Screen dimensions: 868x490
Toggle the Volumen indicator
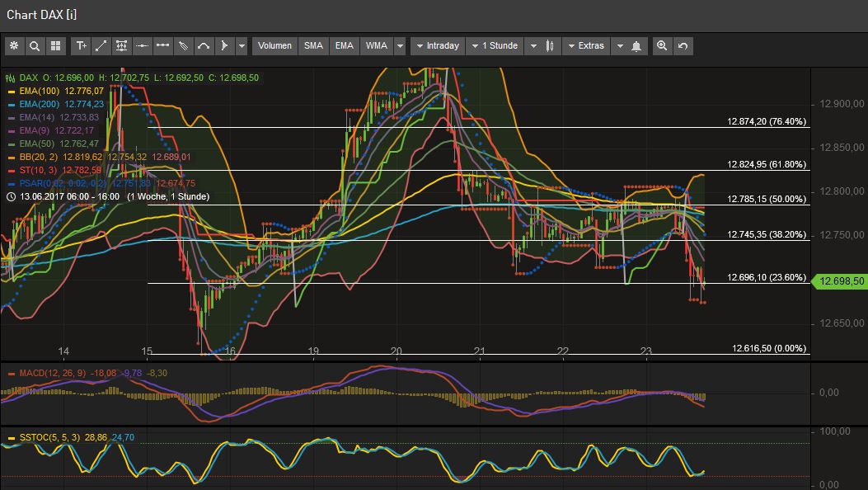274,46
